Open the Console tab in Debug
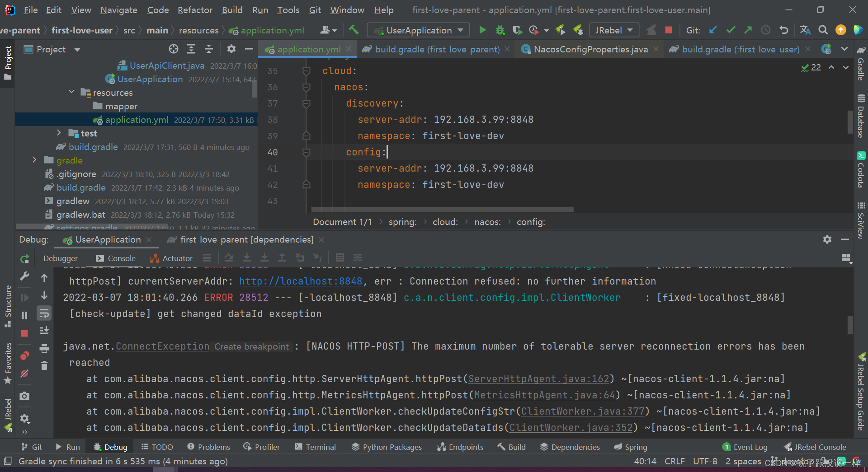Screen dimensions: 868x472 [116, 258]
